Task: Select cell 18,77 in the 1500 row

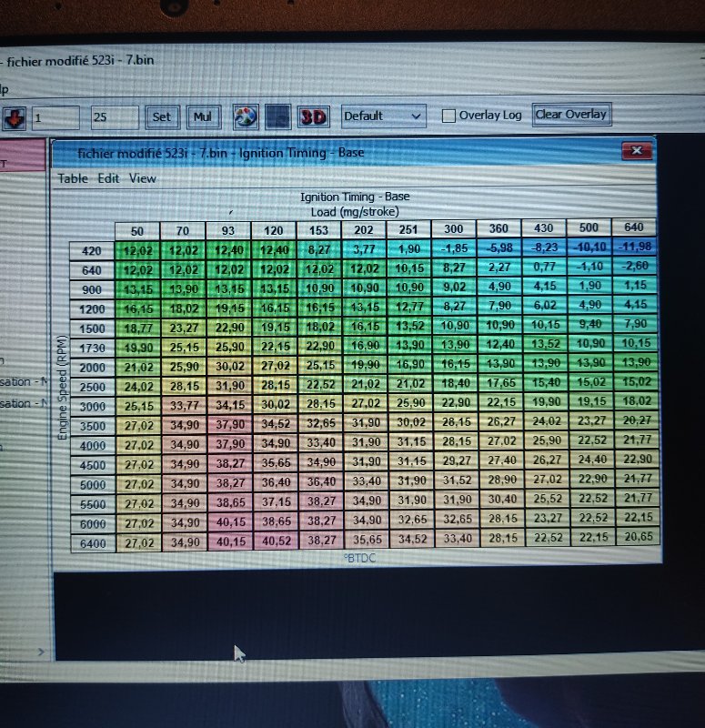Action: (x=138, y=329)
